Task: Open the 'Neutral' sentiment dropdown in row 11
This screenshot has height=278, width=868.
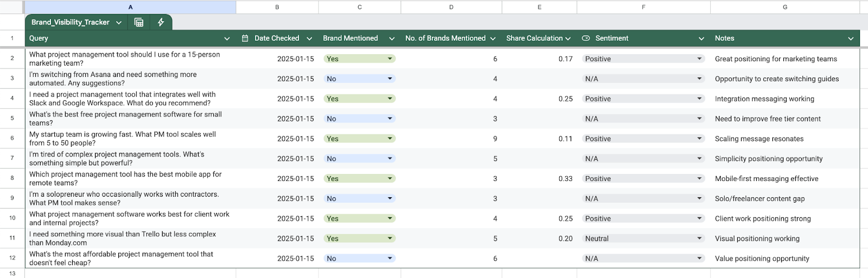Action: coord(699,238)
